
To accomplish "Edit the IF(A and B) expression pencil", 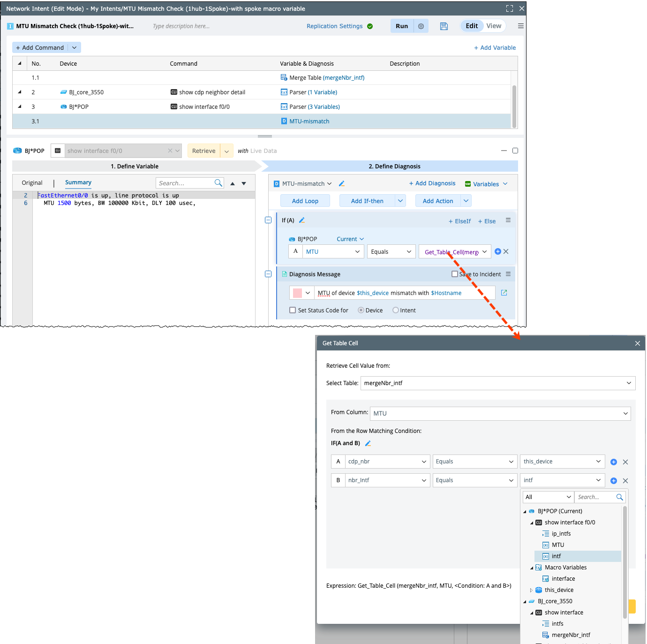I will (368, 443).
